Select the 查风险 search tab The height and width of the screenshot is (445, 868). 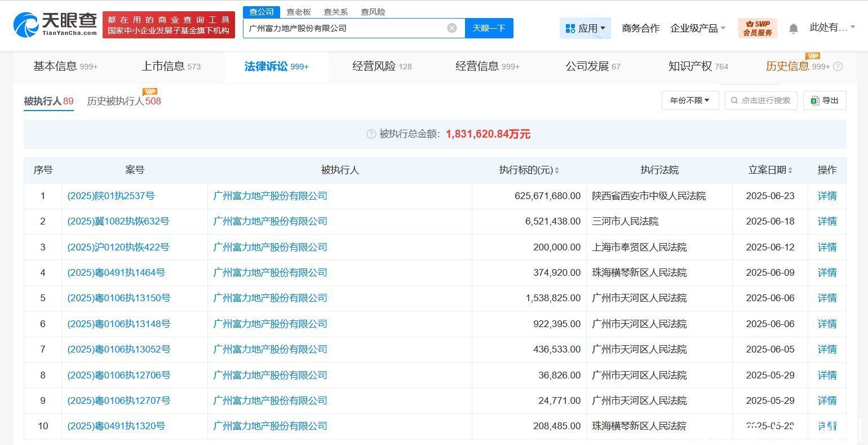pyautogui.click(x=373, y=12)
